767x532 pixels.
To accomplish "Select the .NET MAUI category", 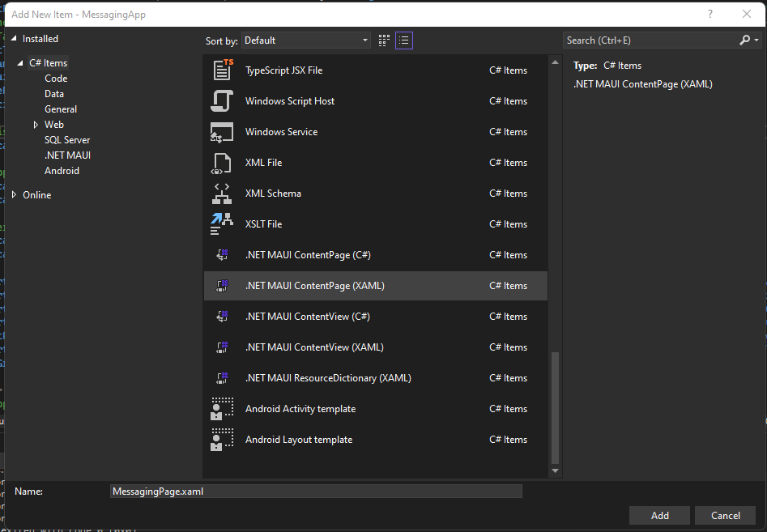I will tap(67, 155).
